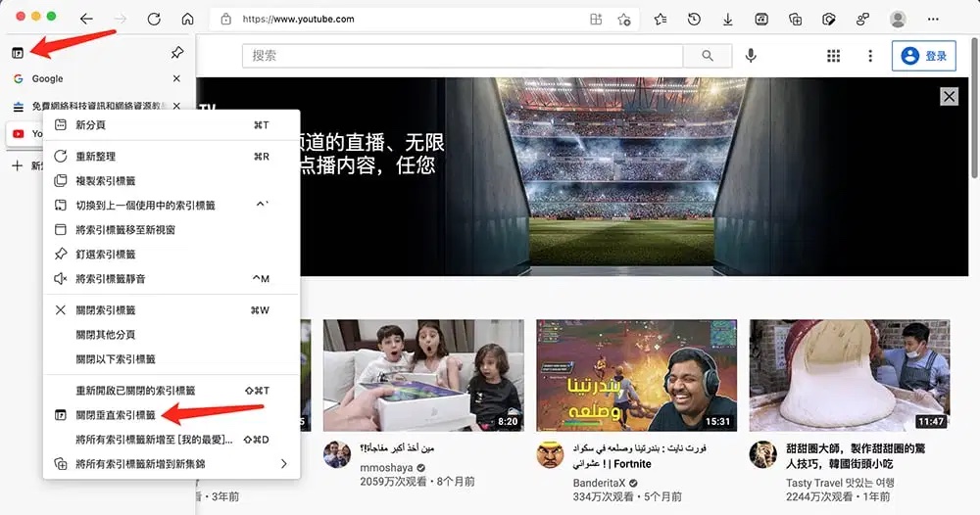Reload the page with the refresh icon
This screenshot has width=980, height=515.
coord(154,19)
